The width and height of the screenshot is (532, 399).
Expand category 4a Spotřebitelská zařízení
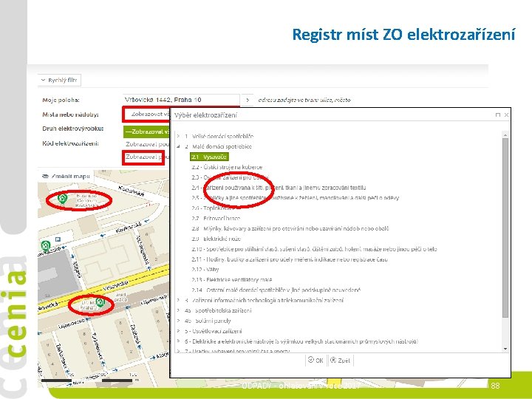point(178,310)
